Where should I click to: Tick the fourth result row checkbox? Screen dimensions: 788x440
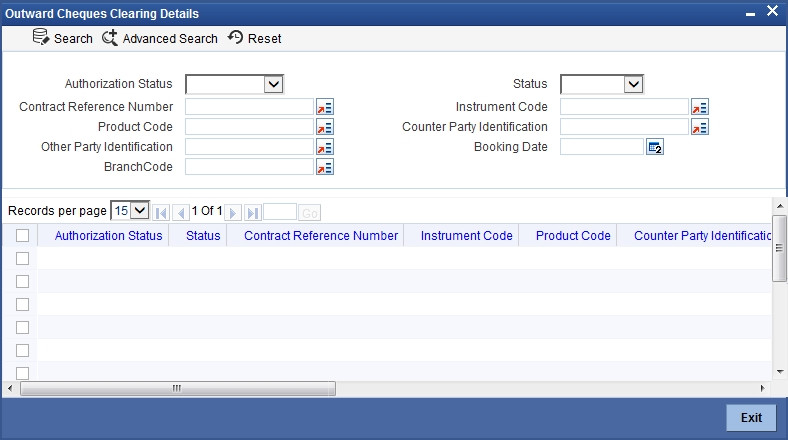pyautogui.click(x=23, y=327)
